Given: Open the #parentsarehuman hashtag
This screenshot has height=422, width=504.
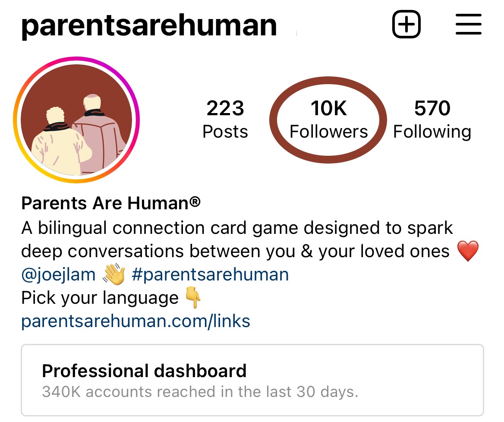Looking at the screenshot, I should [210, 275].
